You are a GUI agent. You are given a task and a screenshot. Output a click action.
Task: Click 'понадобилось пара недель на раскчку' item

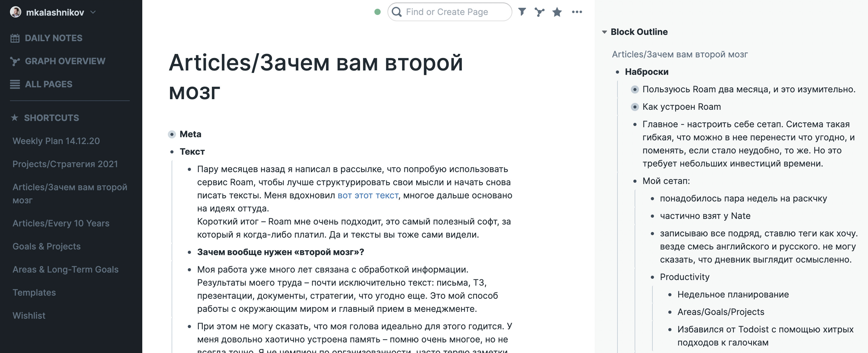point(743,198)
